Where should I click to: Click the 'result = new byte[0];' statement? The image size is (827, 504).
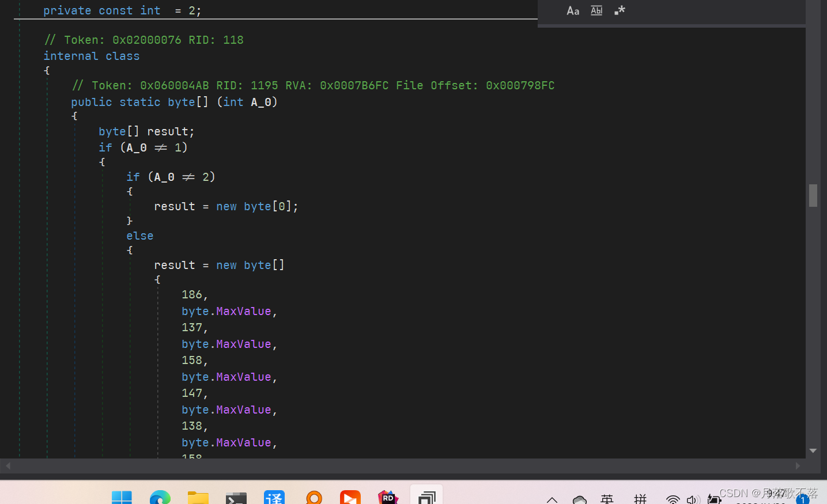226,206
